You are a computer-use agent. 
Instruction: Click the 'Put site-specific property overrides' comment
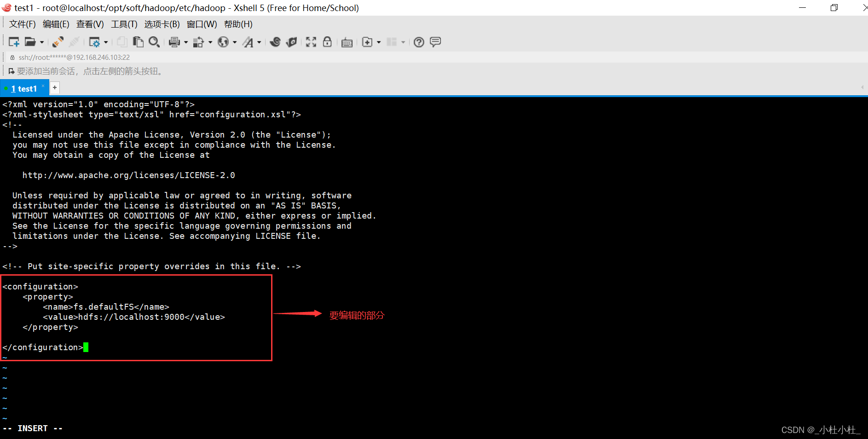click(x=152, y=266)
